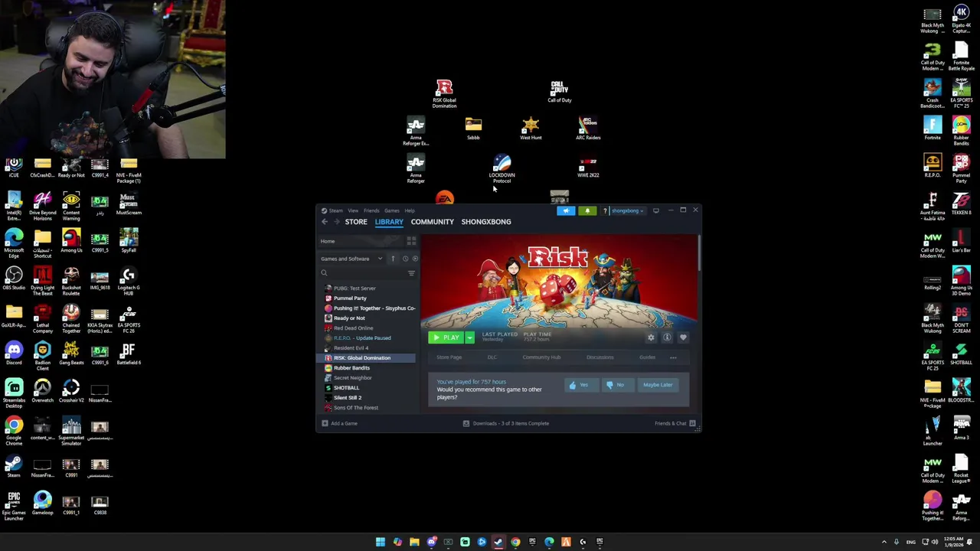Select the Epic Games Launcher desktop icon
Screen dimensions: 980x551
(x=14, y=506)
